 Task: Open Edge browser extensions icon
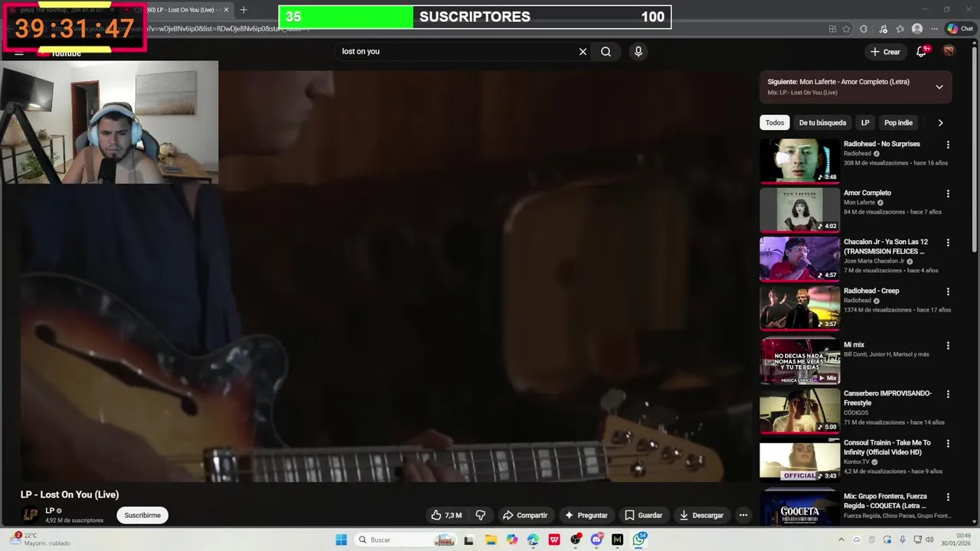864,29
